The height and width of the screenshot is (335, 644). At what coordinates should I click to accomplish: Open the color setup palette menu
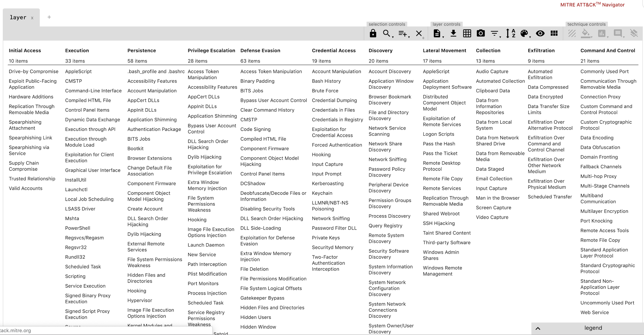pyautogui.click(x=524, y=34)
